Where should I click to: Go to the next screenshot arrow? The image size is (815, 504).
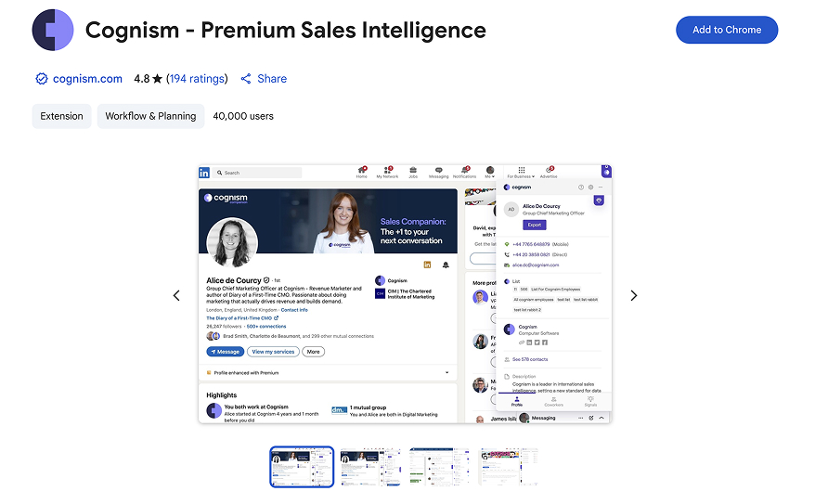pos(634,296)
